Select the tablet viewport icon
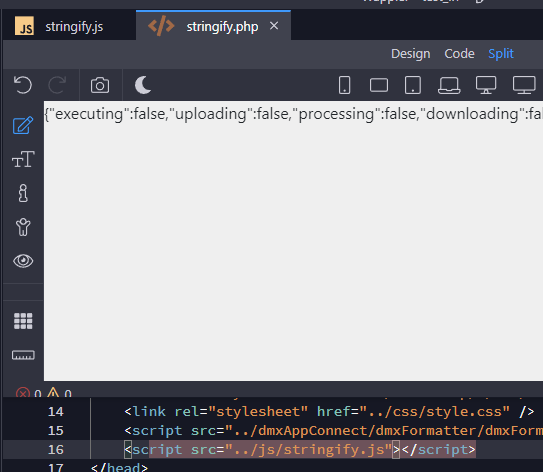Screen dimensions: 543x472 [x=413, y=85]
